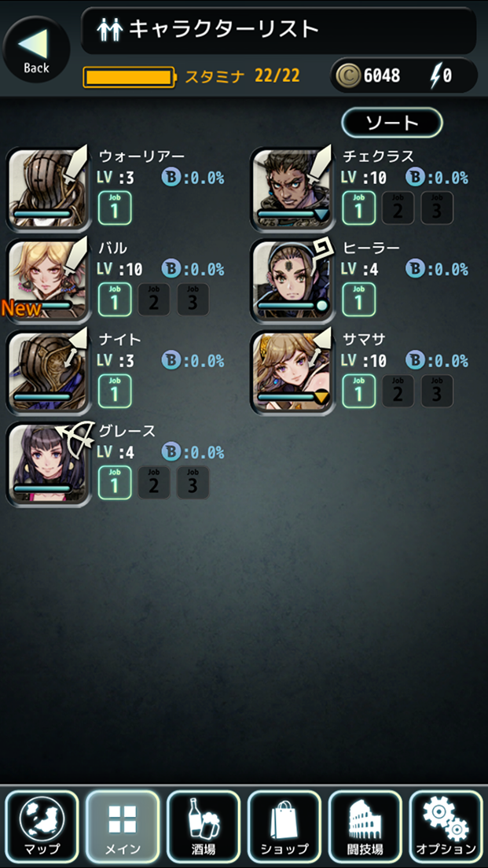The image size is (488, 868).
Task: Select グレース archer portrait
Action: (x=48, y=465)
